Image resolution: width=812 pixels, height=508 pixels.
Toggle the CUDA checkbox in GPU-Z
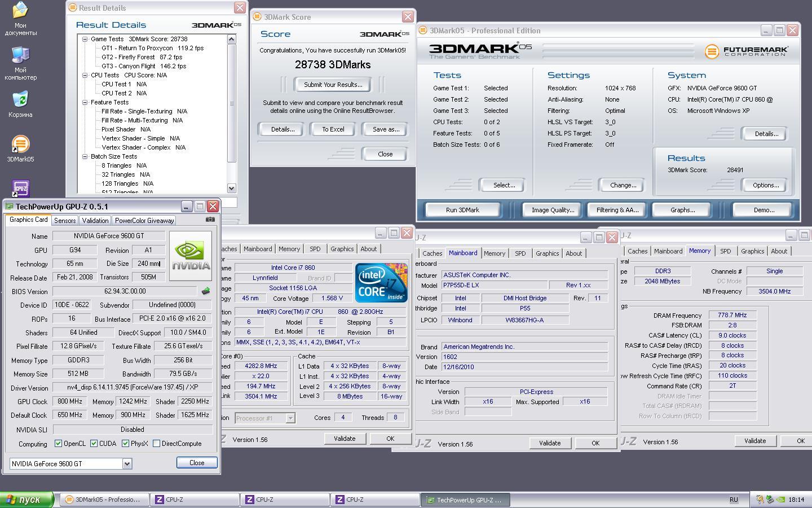[x=94, y=444]
